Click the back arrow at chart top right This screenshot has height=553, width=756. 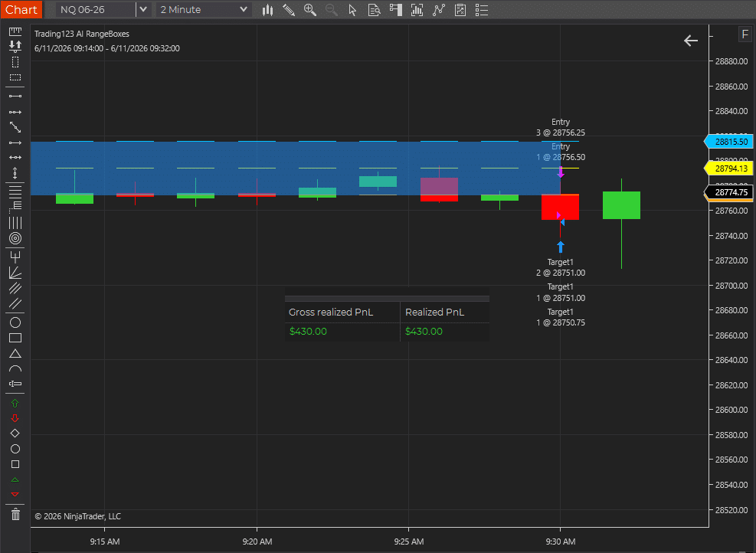tap(691, 41)
